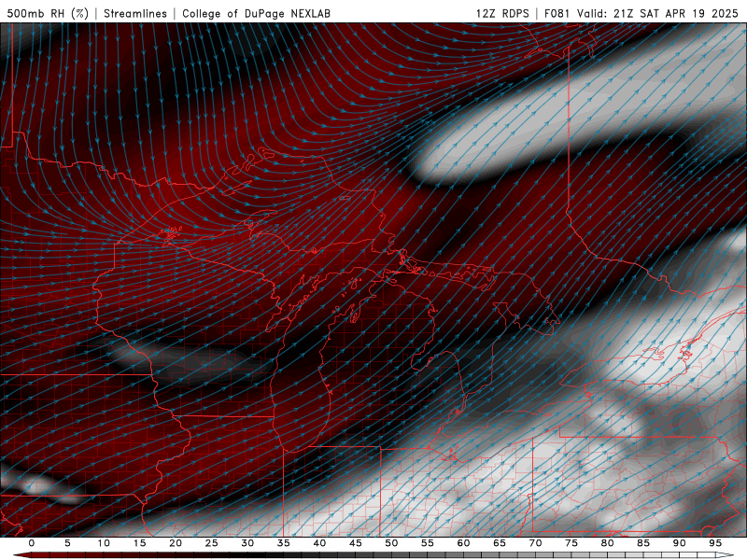
Task: Click the '30' colorbar scale label
Action: coord(247,543)
